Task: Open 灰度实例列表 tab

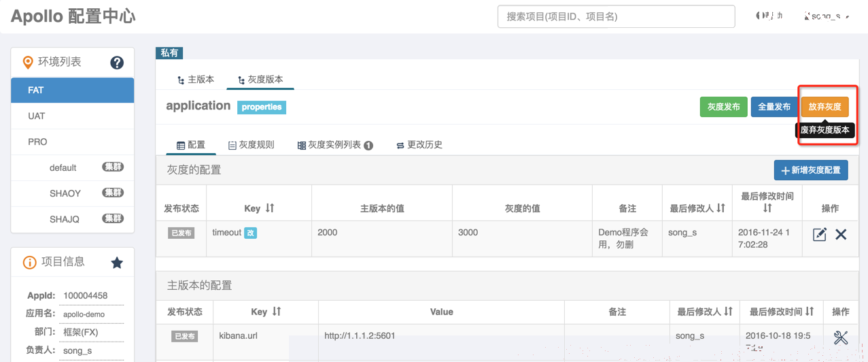Action: 335,145
